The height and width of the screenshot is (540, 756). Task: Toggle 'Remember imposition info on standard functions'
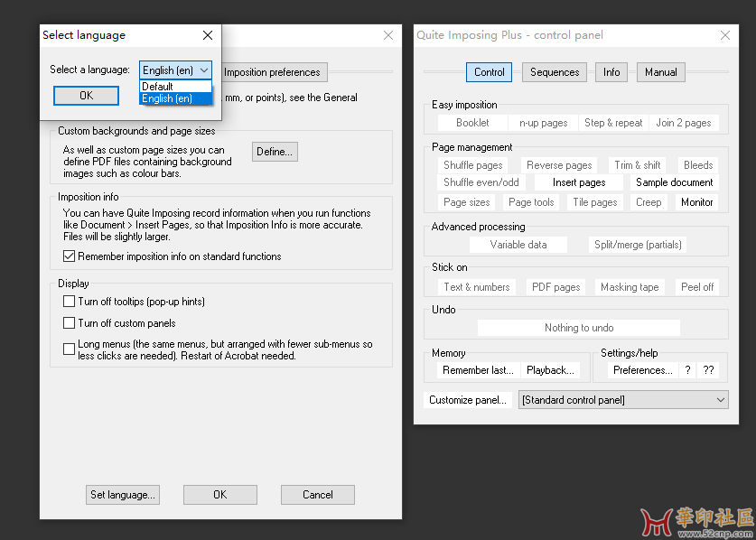[x=70, y=256]
